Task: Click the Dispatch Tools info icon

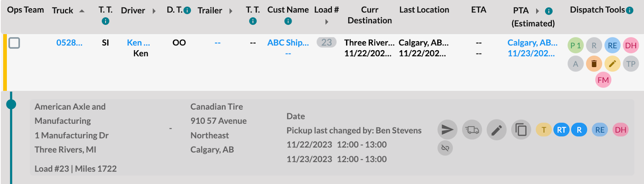Action: [x=630, y=10]
